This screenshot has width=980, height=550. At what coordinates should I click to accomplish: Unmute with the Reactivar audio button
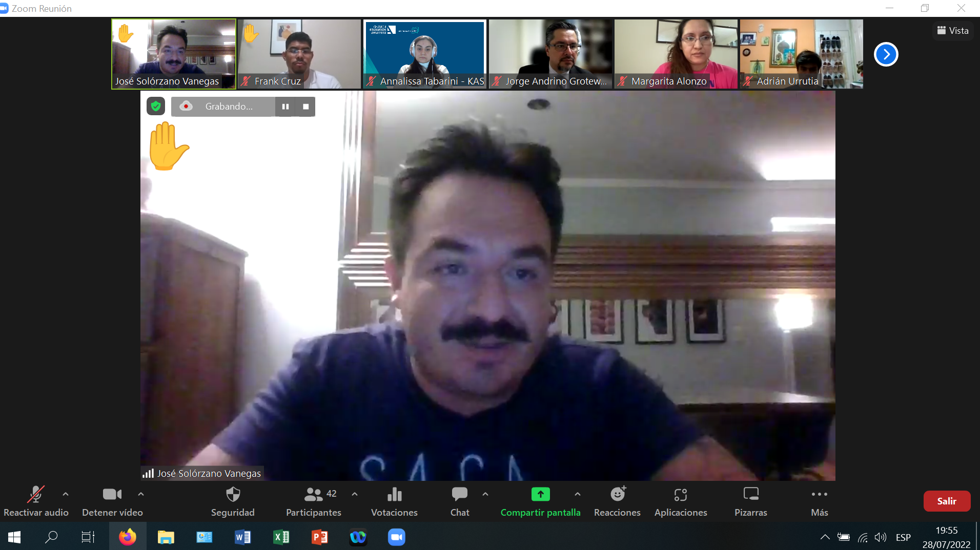35,495
